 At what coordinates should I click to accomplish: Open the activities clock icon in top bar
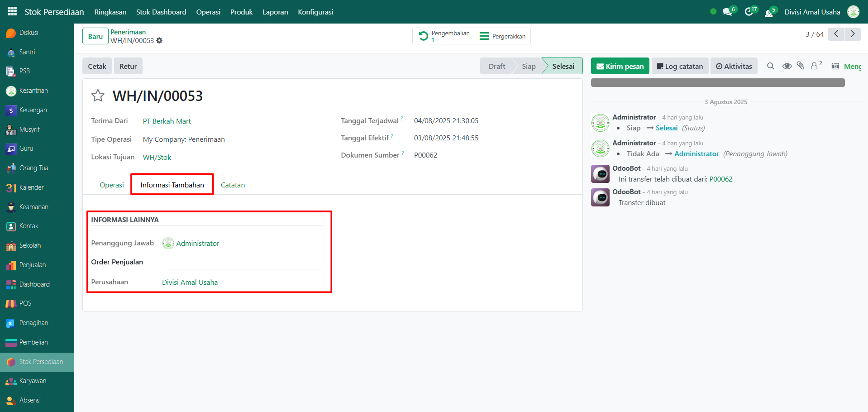(750, 12)
